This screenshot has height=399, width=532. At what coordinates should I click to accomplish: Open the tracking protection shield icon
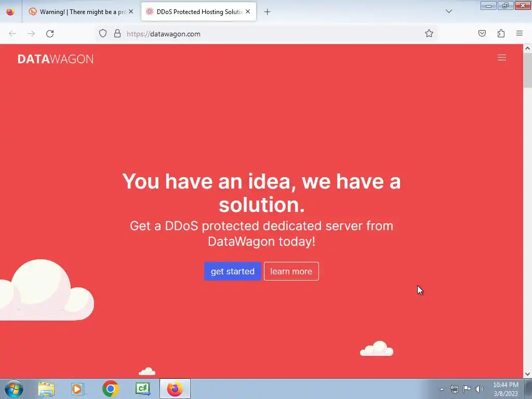click(103, 34)
